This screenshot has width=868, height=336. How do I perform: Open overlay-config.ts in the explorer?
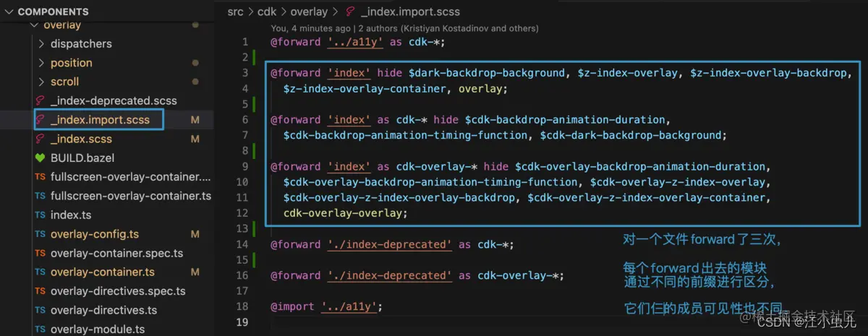click(x=95, y=234)
